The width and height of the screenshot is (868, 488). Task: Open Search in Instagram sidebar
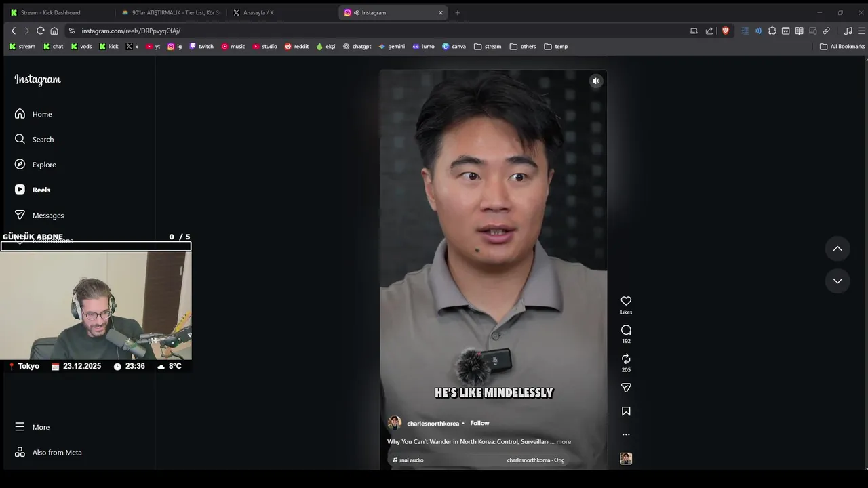34,139
